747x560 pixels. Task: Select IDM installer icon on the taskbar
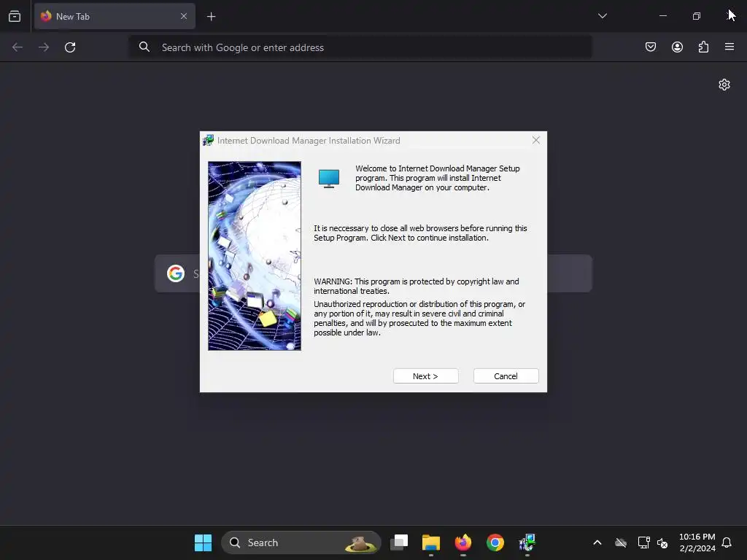(527, 542)
